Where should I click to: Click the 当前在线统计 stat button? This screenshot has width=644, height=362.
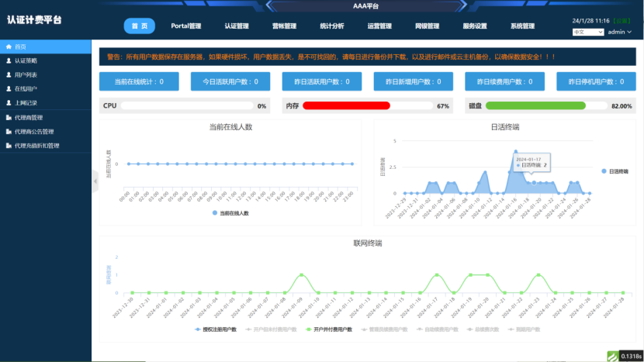click(x=139, y=81)
